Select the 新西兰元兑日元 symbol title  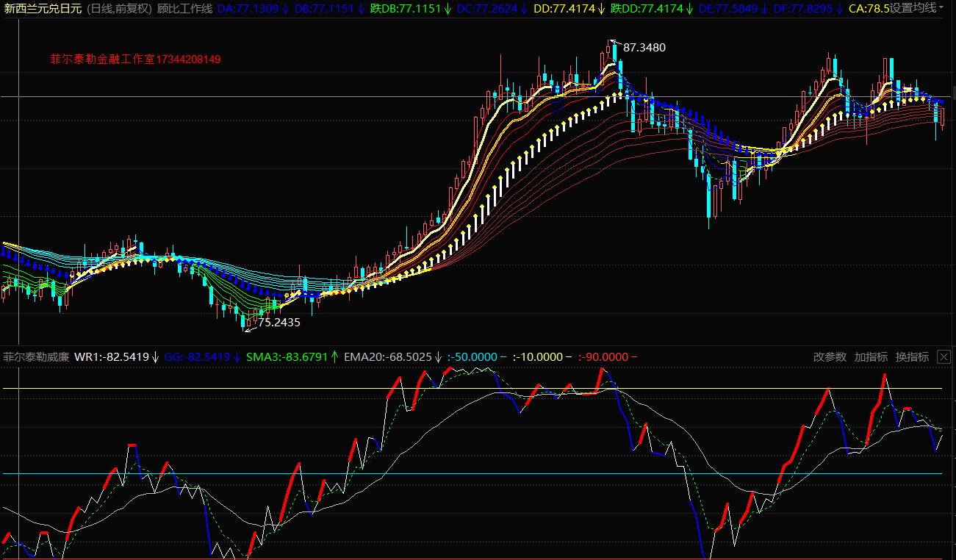pos(43,9)
